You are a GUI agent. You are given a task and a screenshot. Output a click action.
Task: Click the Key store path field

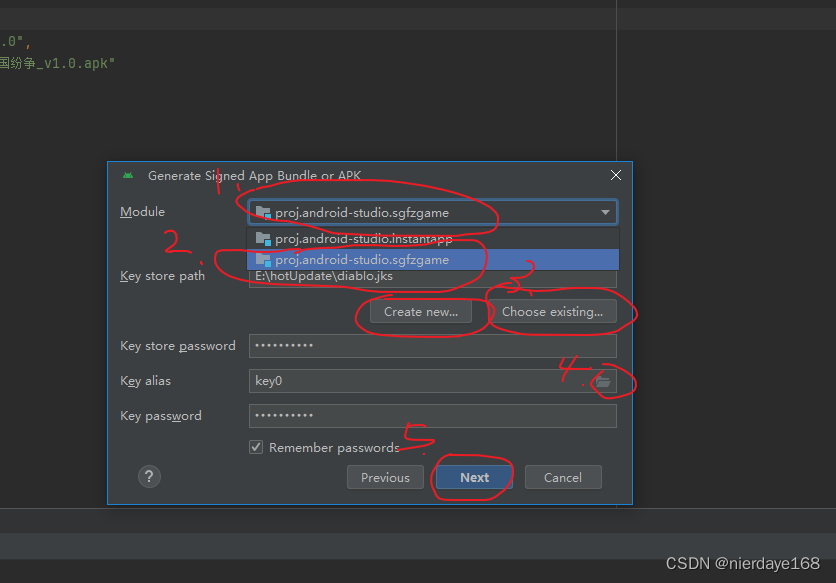[x=432, y=277]
